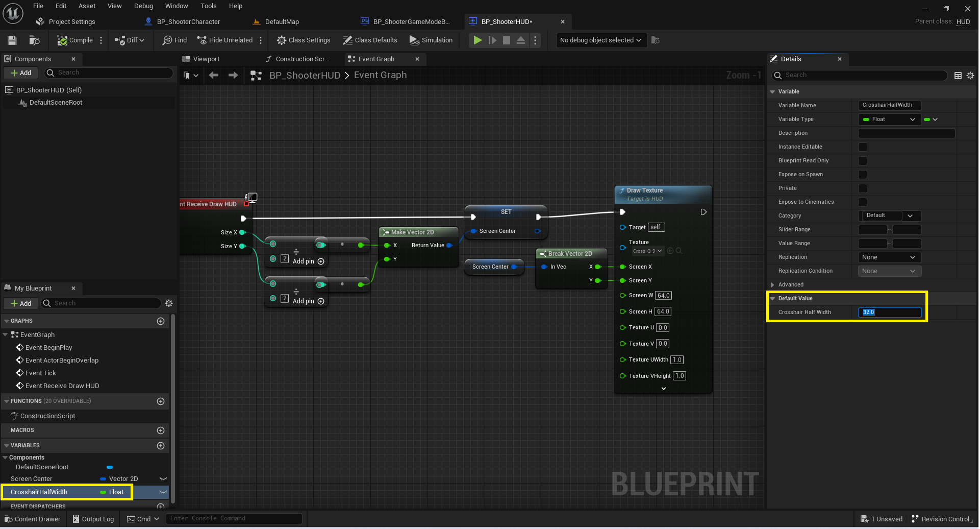This screenshot has width=980, height=529.
Task: Open Class Defaults
Action: coord(370,40)
